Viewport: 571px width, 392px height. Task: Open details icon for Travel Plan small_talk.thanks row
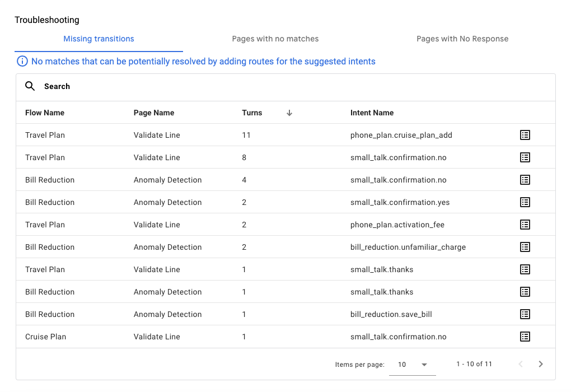(525, 269)
